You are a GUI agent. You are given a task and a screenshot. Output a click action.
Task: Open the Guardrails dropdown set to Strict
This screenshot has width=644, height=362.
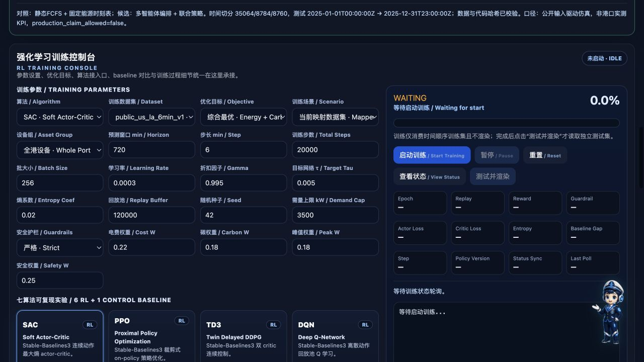60,247
